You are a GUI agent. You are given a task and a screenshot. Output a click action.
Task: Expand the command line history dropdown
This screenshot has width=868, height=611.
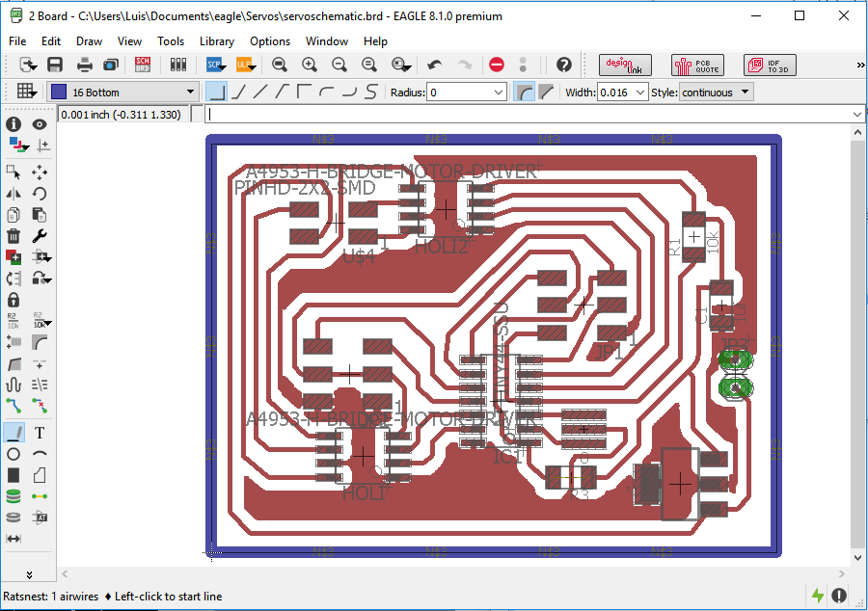click(857, 115)
